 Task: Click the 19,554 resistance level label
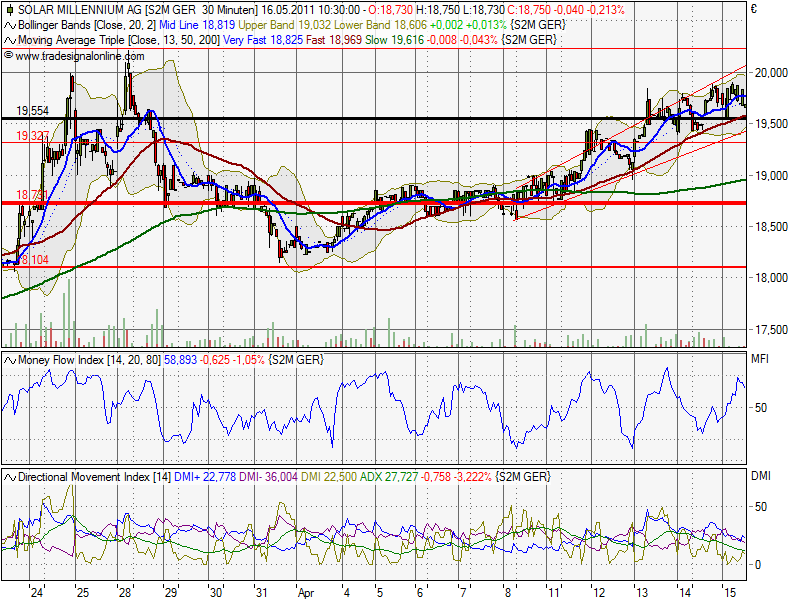tap(32, 111)
